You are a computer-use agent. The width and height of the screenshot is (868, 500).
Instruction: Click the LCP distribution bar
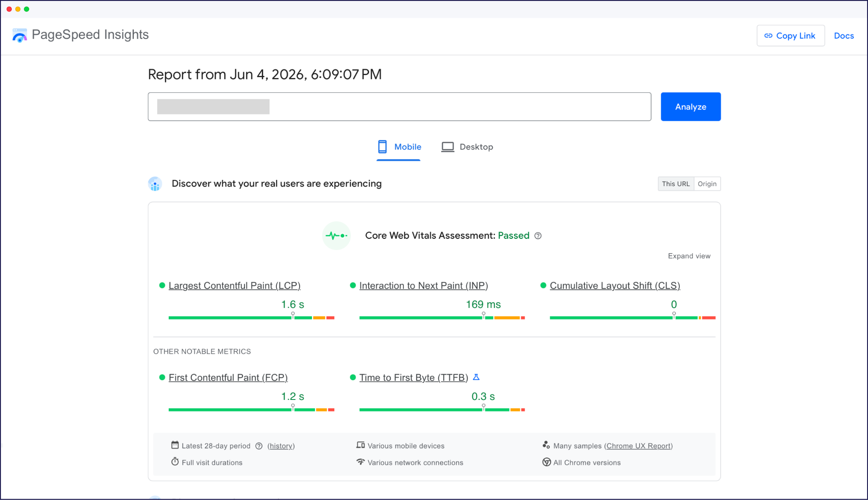[251, 318]
